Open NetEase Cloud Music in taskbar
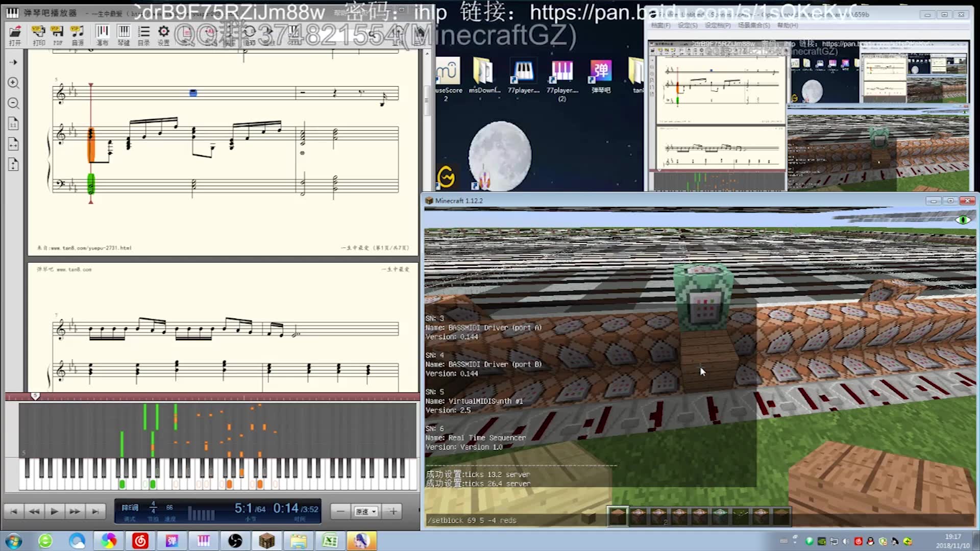Screen dimensions: 980x551 (140, 541)
